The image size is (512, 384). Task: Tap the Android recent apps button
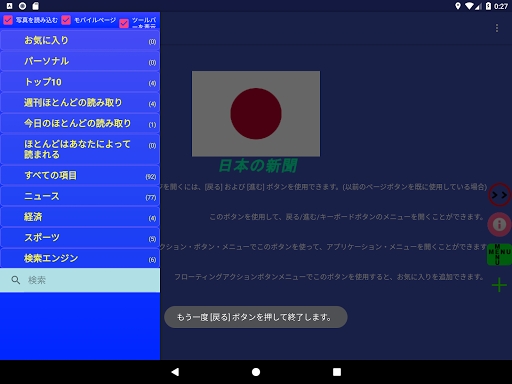337,372
